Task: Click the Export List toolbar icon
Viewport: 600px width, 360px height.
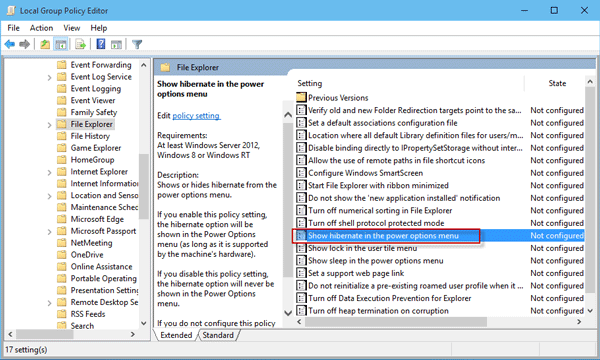Action: pyautogui.click(x=80, y=44)
